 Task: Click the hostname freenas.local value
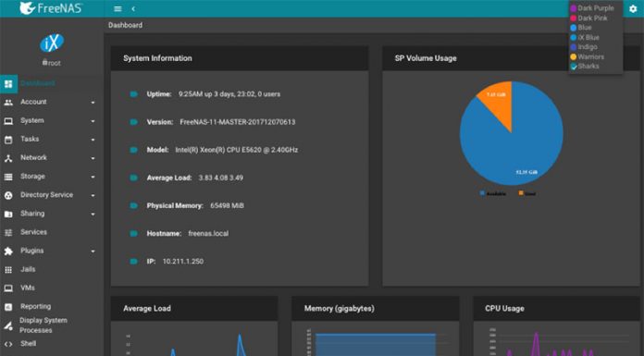208,234
